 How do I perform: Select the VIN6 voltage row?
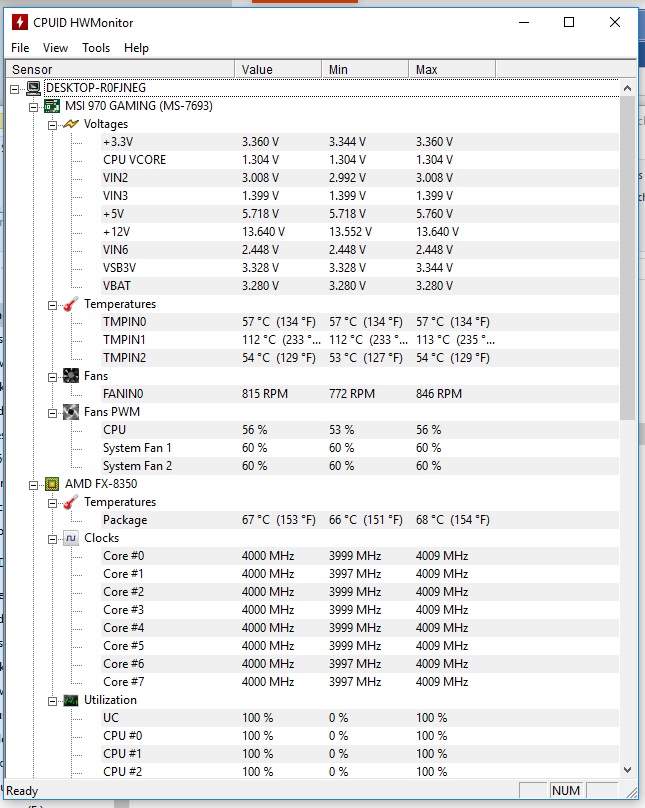tap(360, 250)
